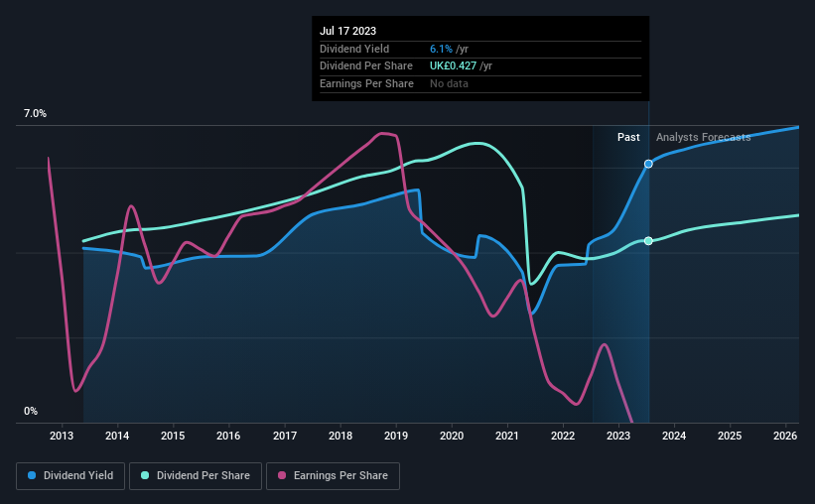Click the 6.1% dividend yield value in tooltip
Image resolution: width=815 pixels, height=504 pixels.
click(x=441, y=49)
